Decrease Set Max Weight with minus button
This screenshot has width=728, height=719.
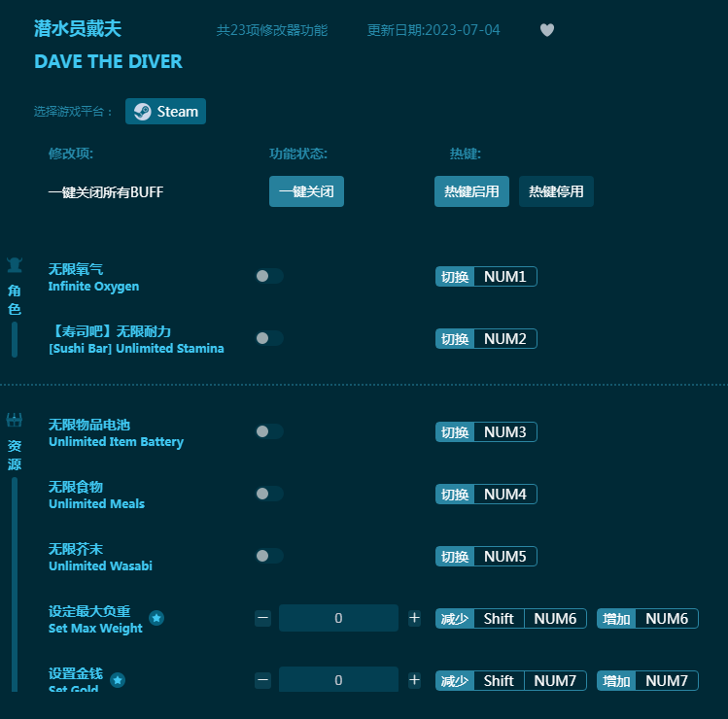tap(262, 618)
